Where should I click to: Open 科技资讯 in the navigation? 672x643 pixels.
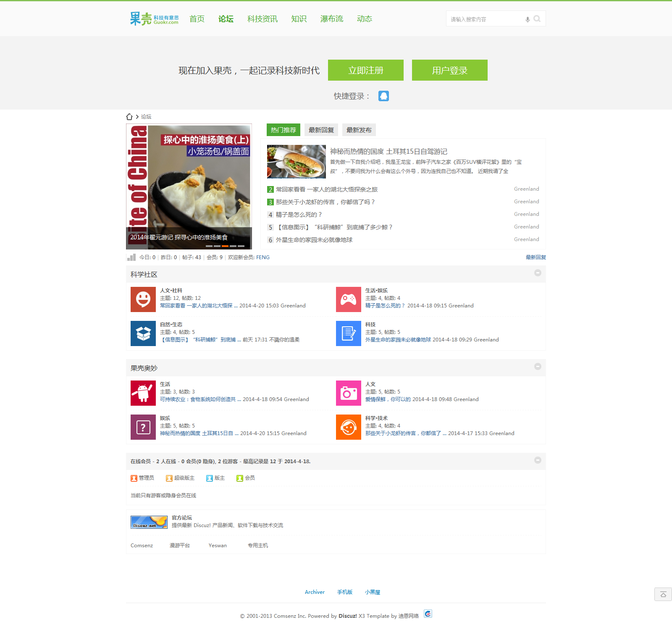point(262,19)
